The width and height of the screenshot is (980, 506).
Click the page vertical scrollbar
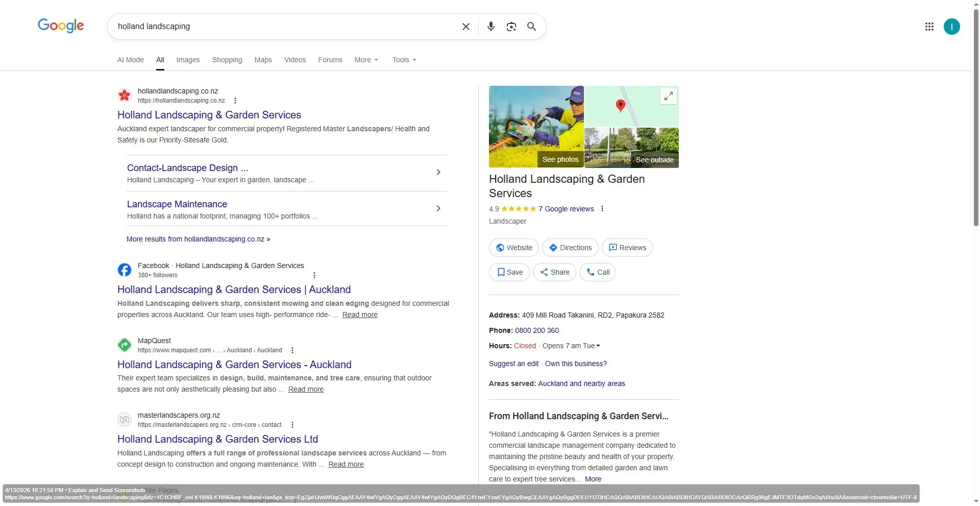pos(976,117)
